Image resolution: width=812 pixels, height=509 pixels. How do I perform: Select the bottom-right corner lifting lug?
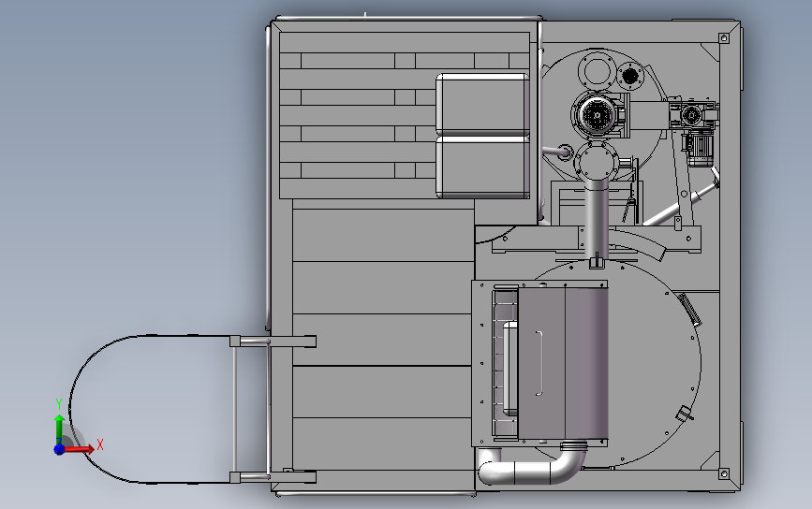pyautogui.click(x=724, y=473)
